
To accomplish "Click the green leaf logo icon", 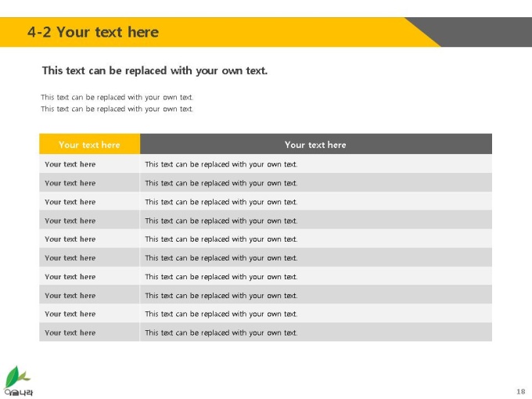I will click(16, 377).
